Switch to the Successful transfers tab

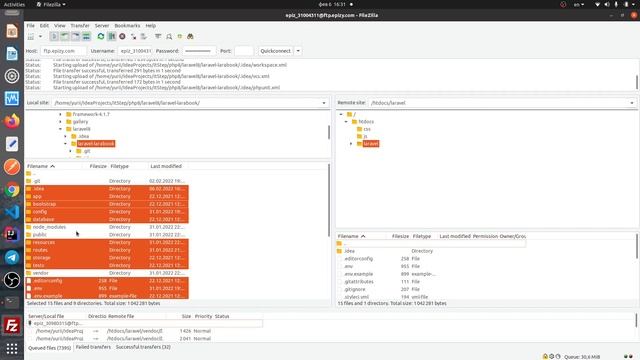tap(143, 347)
